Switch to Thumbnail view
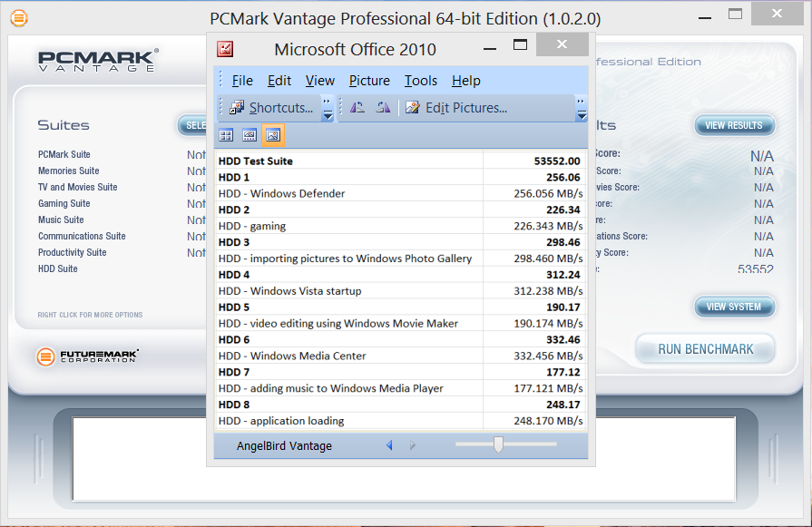Screen dimensions: 812x527 point(226,135)
